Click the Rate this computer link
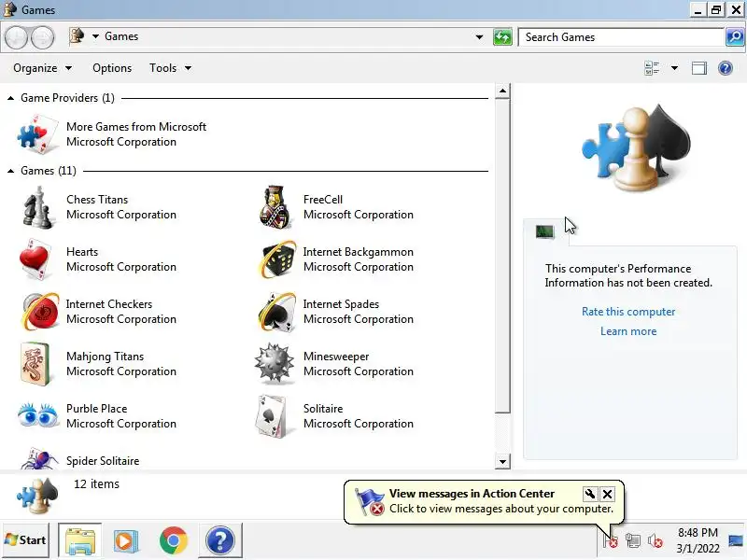The image size is (747, 560). (627, 312)
